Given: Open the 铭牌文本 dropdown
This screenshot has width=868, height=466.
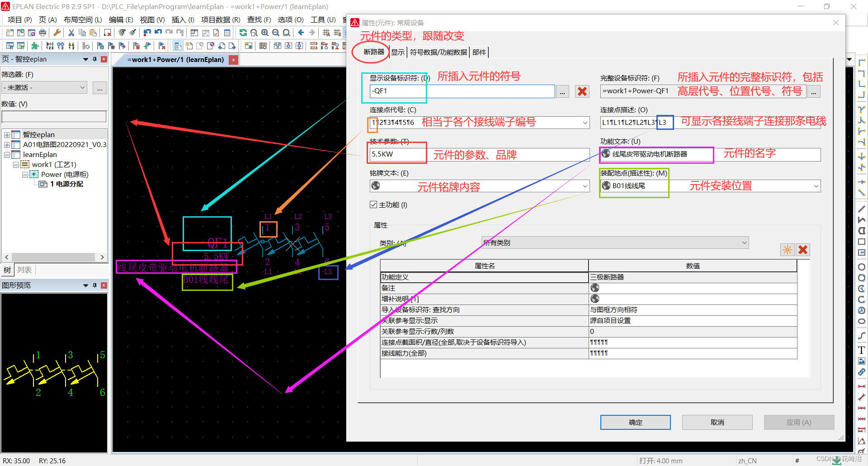Looking at the screenshot, I should [585, 186].
